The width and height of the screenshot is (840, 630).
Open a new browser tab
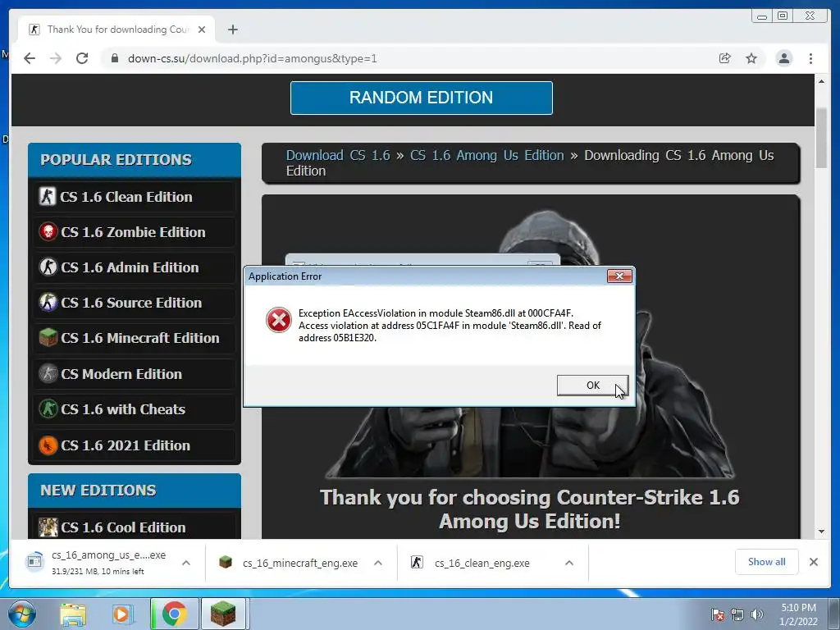pyautogui.click(x=232, y=30)
